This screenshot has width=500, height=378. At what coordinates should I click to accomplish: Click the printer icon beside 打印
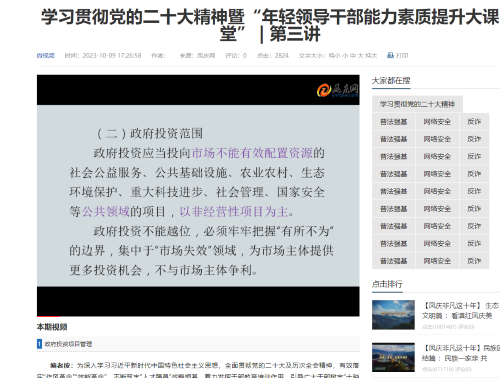[390, 55]
